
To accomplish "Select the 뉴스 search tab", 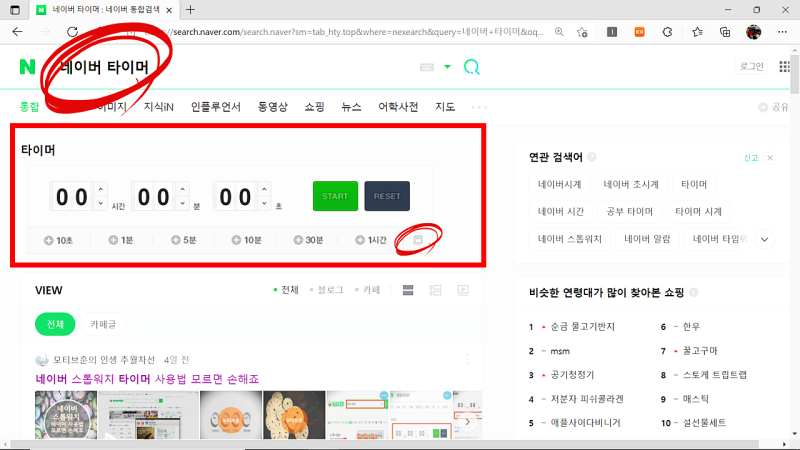I will (351, 107).
